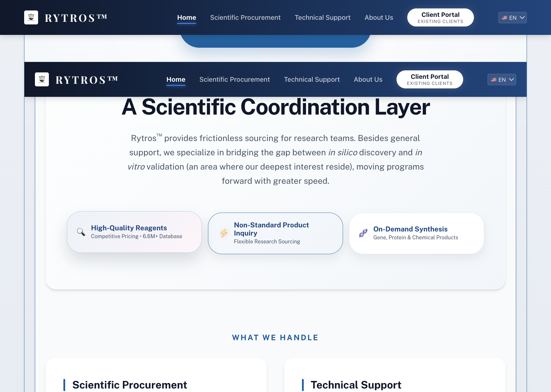Open Technical Support in top navigation
This screenshot has height=392, width=551.
[323, 17]
